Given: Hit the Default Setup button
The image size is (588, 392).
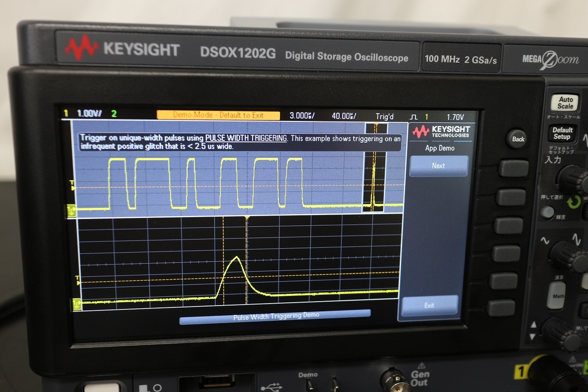Looking at the screenshot, I should click(562, 134).
